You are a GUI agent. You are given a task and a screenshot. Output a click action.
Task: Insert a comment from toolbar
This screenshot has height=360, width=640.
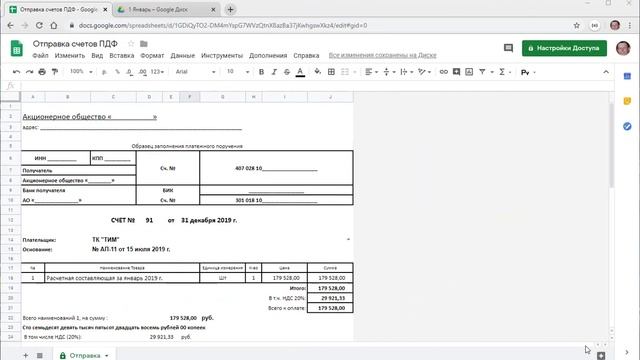(456, 72)
